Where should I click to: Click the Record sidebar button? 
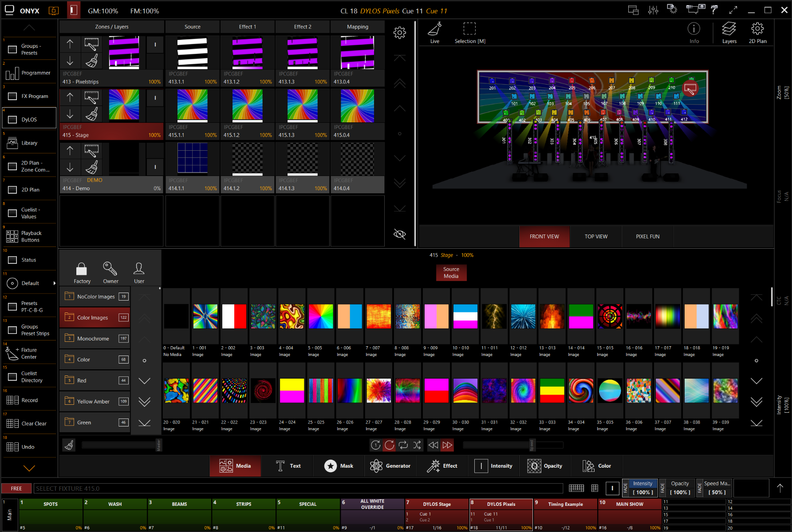tap(29, 400)
